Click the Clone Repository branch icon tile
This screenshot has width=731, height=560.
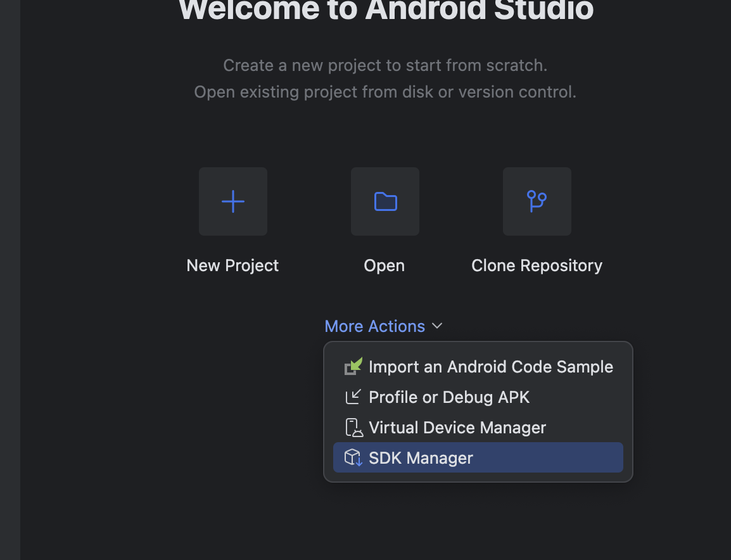pos(537,201)
